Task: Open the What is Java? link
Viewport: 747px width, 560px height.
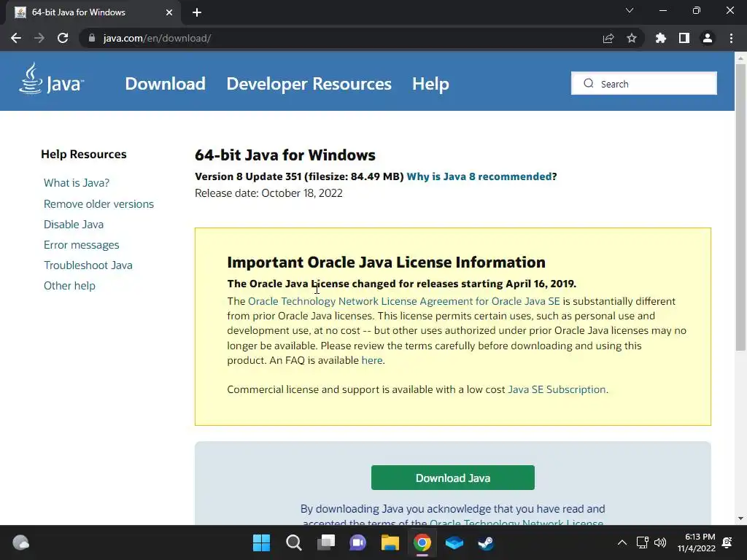Action: [x=77, y=183]
